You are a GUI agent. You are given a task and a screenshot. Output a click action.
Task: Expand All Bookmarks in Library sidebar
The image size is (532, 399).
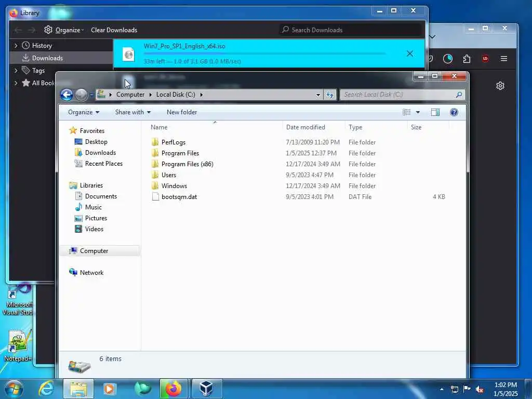(16, 83)
